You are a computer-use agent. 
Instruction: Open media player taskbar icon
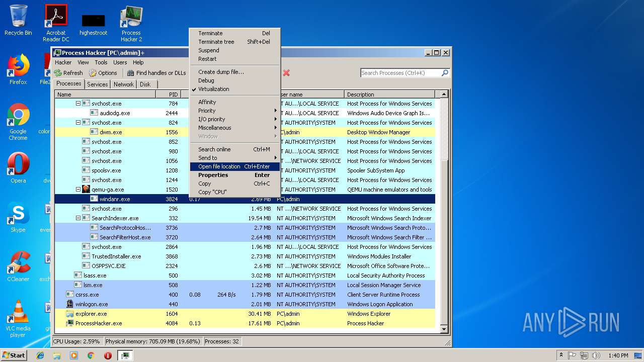[74, 355]
